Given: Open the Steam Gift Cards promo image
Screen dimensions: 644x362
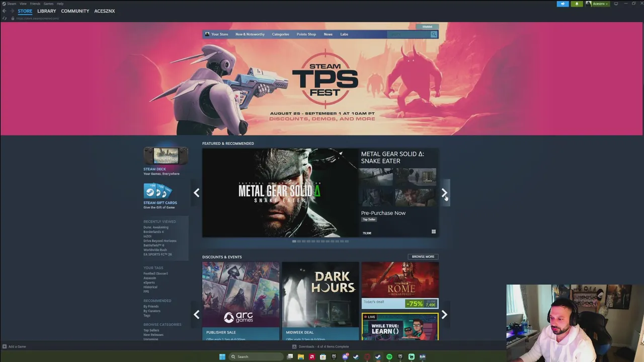Looking at the screenshot, I should click(x=158, y=191).
